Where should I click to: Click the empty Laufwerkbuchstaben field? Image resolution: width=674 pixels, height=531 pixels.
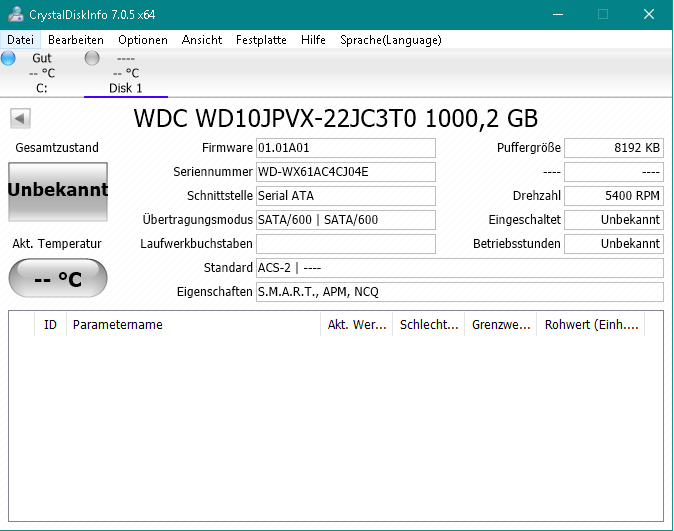point(346,244)
